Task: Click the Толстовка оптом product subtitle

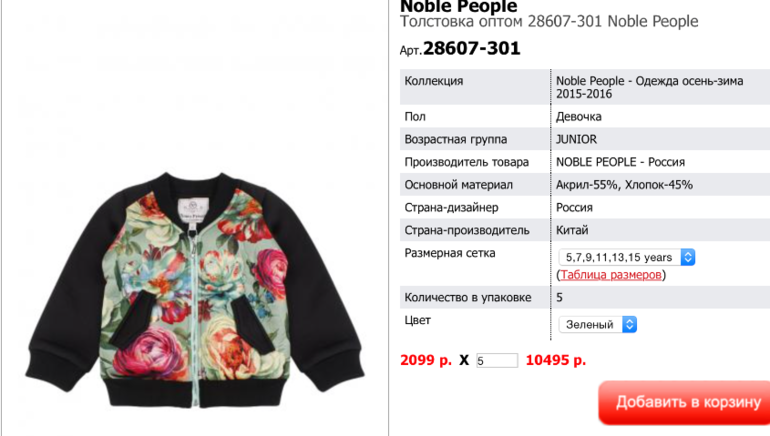Action: coord(549,22)
